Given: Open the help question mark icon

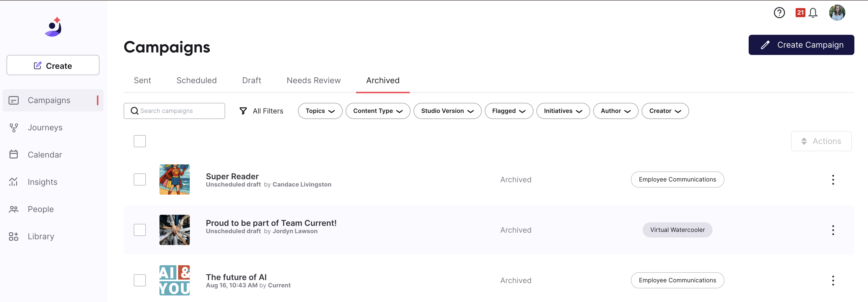Looking at the screenshot, I should (x=779, y=13).
